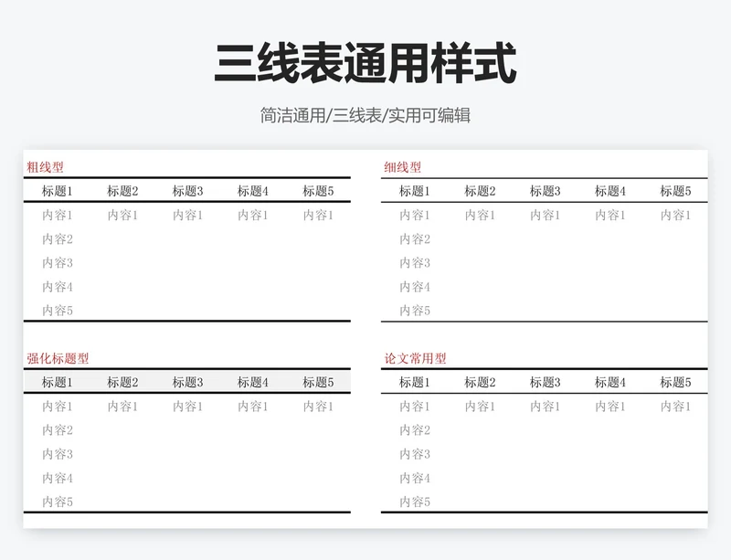Click 标题1 in the 细线型 table
731x560 pixels.
[x=415, y=191]
